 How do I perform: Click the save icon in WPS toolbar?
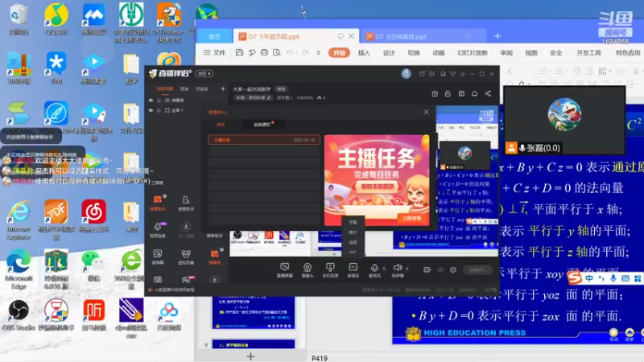239,52
